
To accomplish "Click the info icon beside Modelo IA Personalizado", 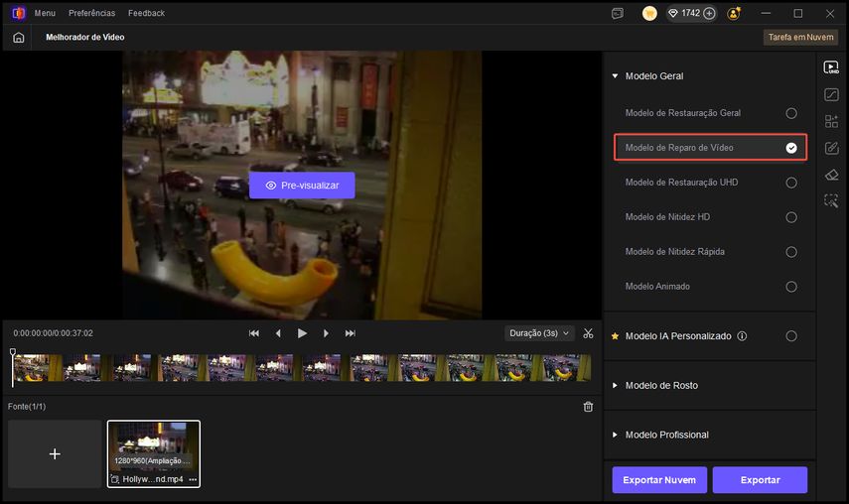I will point(742,336).
